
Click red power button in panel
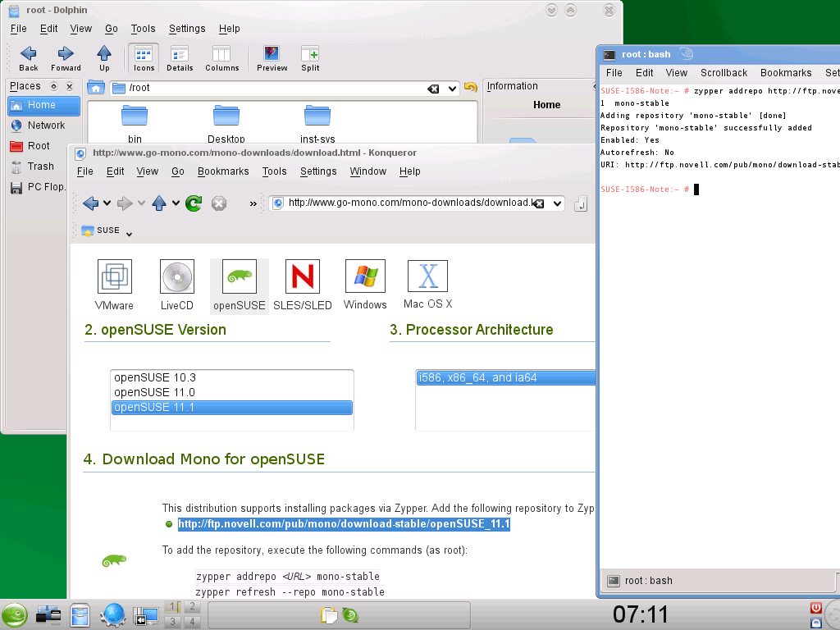click(816, 608)
